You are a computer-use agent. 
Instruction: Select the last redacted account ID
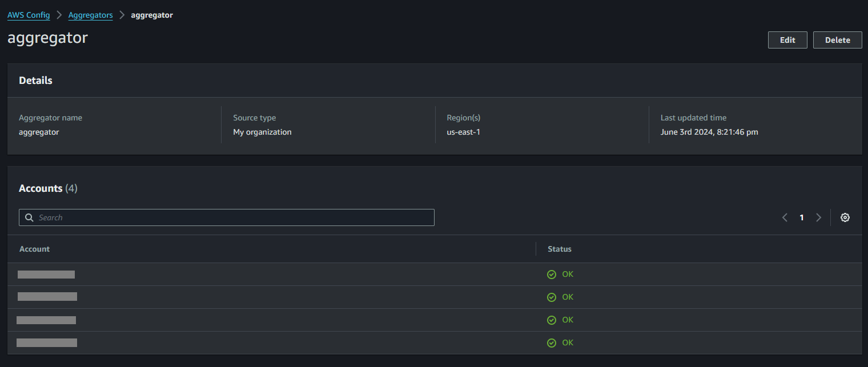coord(47,342)
